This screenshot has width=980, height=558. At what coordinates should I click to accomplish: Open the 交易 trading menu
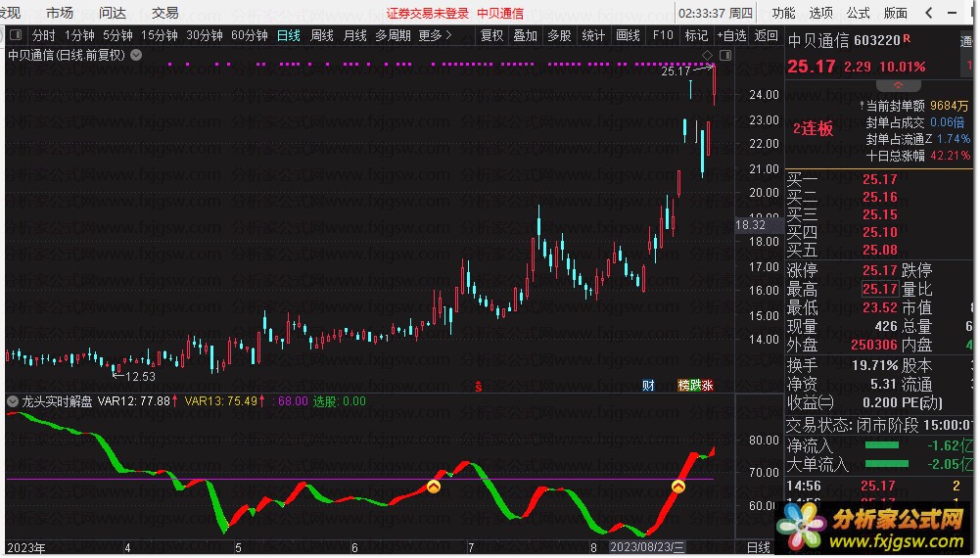165,13
